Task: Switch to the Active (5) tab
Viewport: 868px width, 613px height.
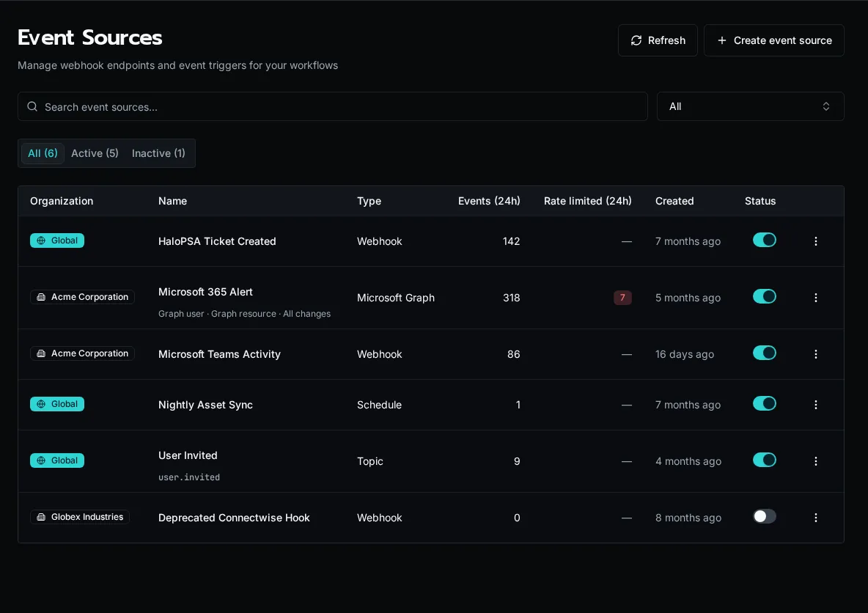Action: pyautogui.click(x=95, y=153)
